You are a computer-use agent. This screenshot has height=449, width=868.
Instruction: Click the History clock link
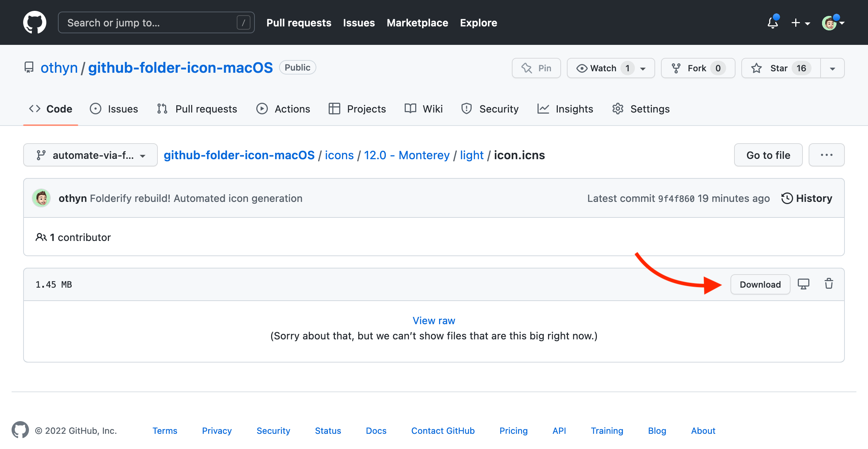pos(807,198)
